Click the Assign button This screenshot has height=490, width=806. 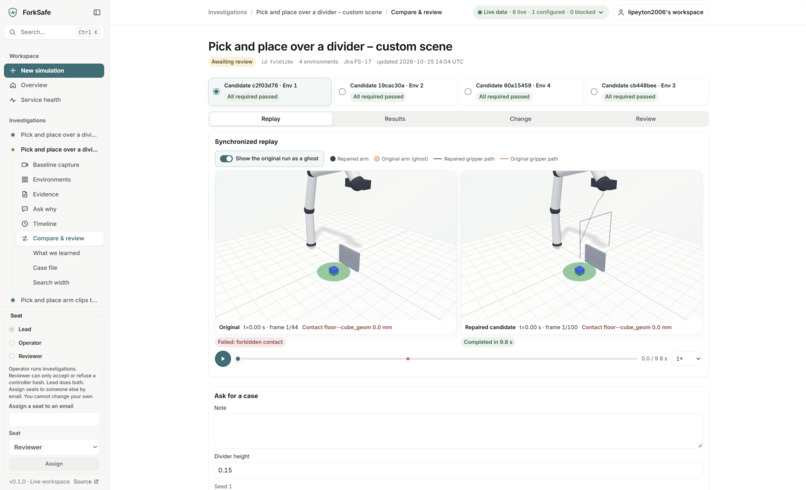(54, 464)
